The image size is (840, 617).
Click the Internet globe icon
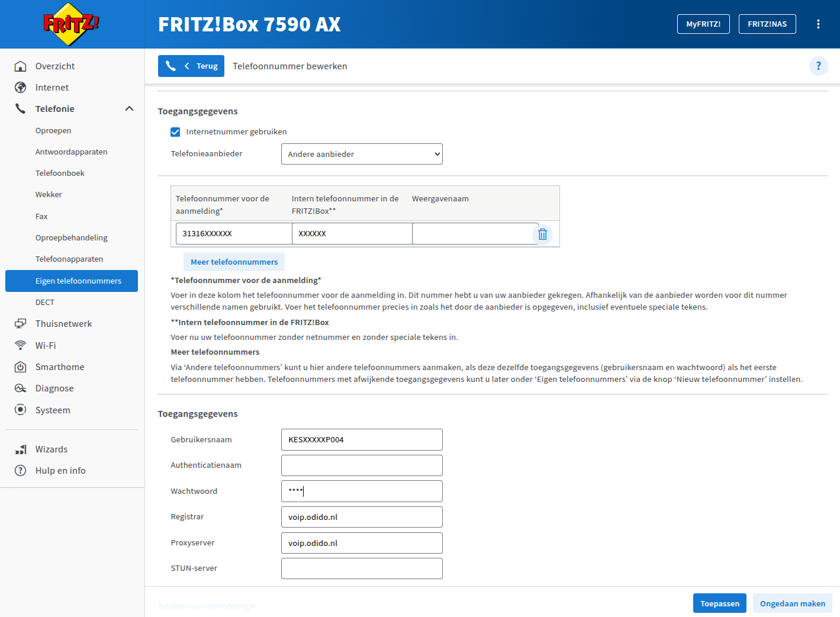pos(20,88)
